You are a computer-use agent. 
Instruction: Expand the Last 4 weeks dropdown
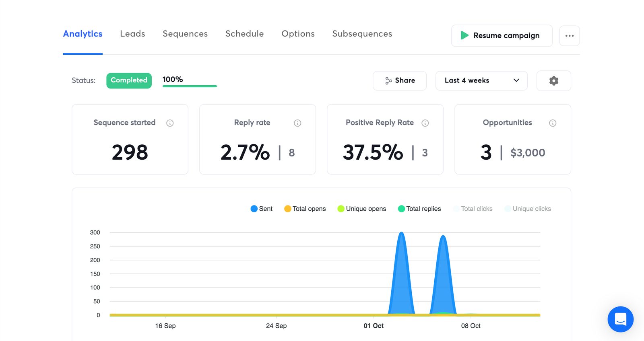481,80
